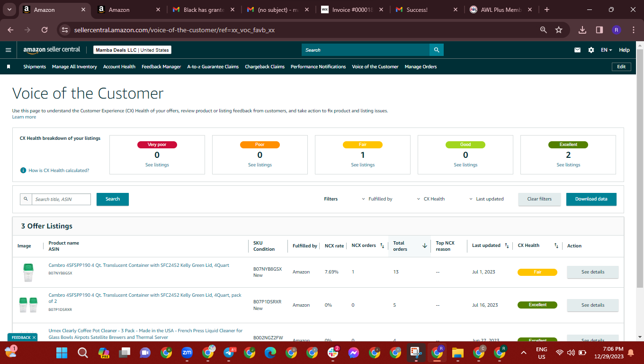Focus the Search title, ASIN input field

(61, 199)
